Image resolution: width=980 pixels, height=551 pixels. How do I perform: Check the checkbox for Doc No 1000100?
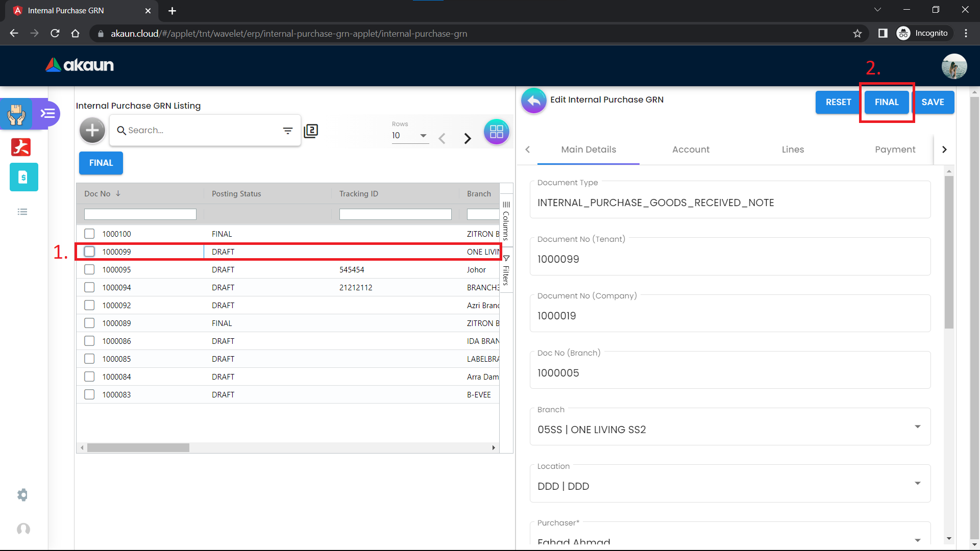coord(89,234)
